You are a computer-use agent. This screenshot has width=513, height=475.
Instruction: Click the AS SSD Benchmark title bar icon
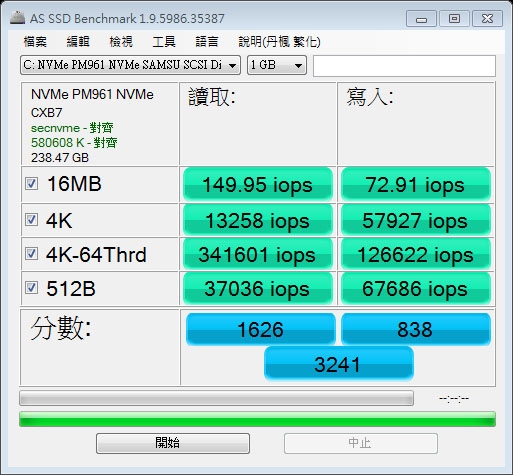(18, 18)
